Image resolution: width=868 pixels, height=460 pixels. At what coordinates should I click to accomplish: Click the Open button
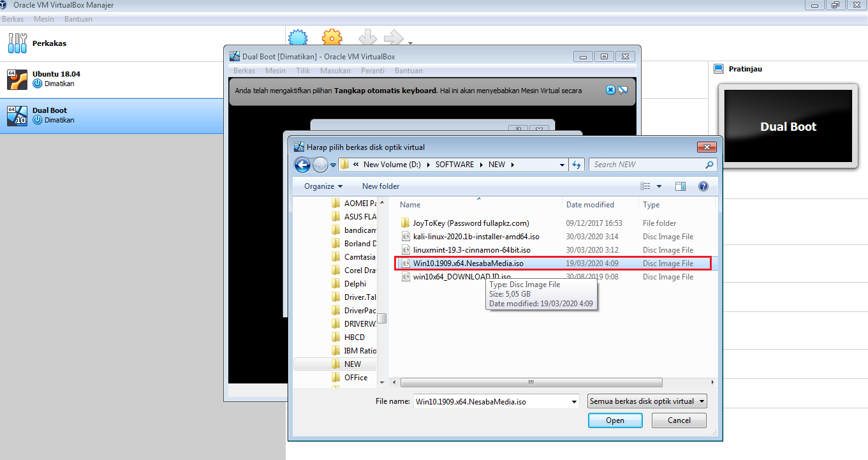click(x=614, y=420)
